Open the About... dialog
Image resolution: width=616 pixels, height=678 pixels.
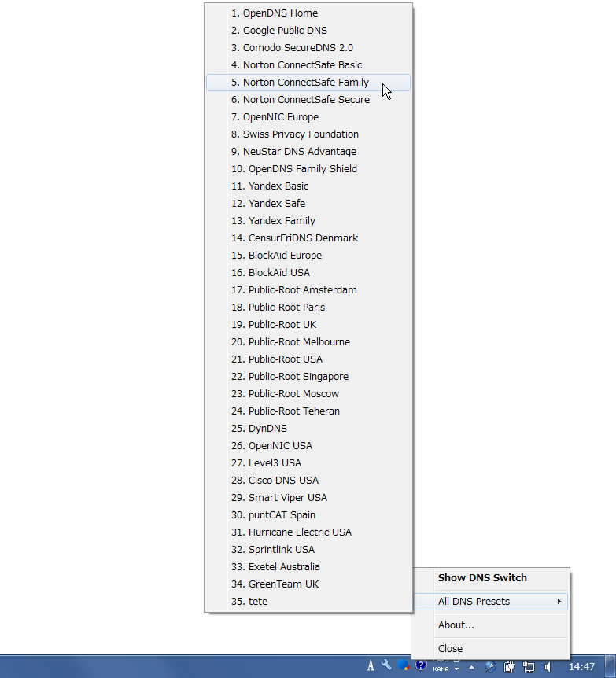coord(491,625)
